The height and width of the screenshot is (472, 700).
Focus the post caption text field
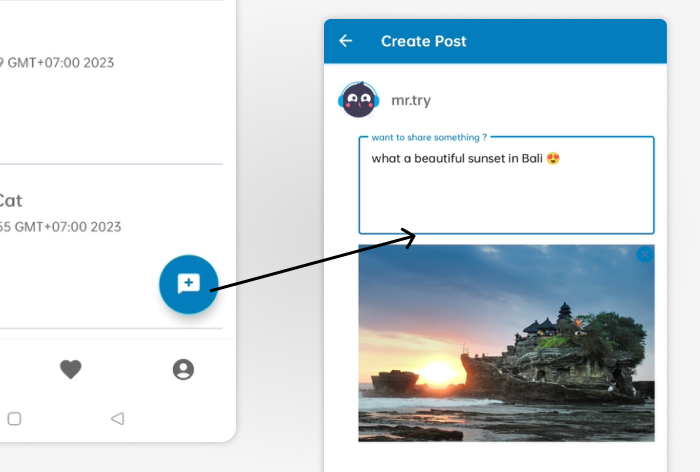(x=506, y=195)
